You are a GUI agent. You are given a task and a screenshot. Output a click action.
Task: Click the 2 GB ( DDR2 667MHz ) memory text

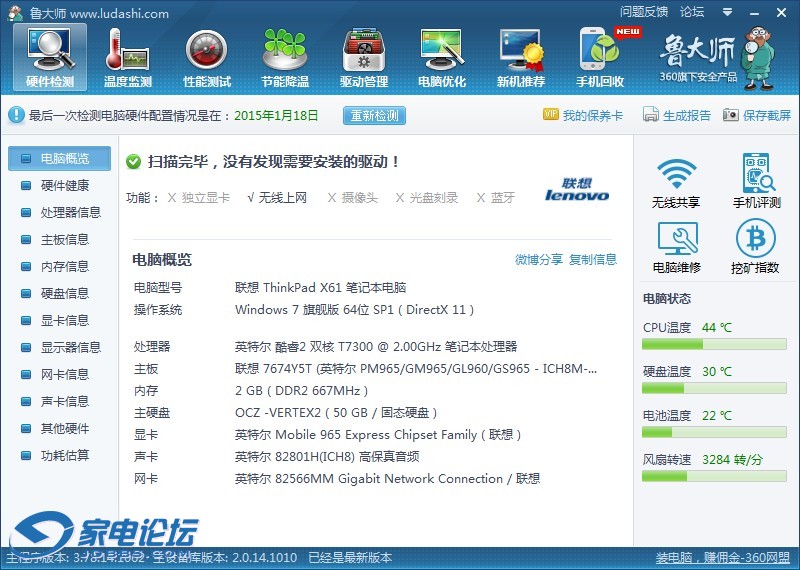[x=302, y=391]
